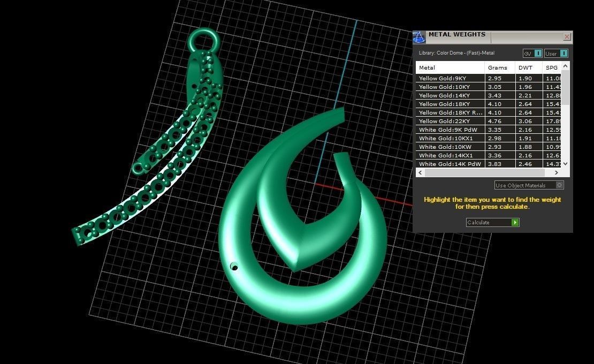Click the table scroll-down arrow
The image size is (594, 364).
click(565, 164)
